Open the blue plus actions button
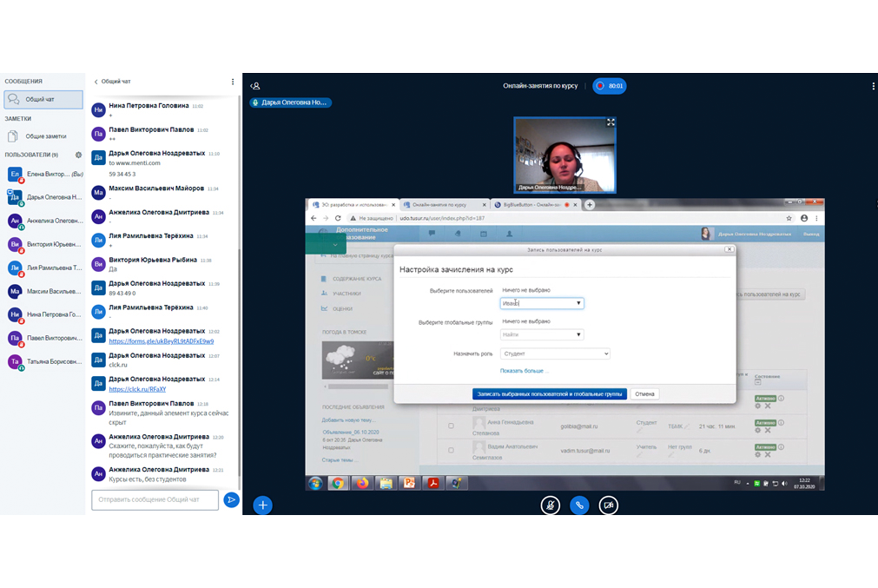Image resolution: width=878 pixels, height=588 pixels. tap(262, 505)
